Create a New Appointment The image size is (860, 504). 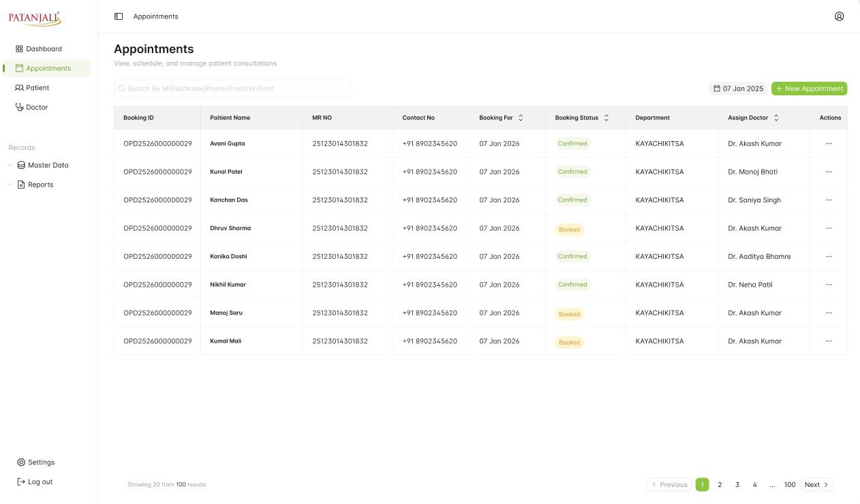(x=809, y=89)
